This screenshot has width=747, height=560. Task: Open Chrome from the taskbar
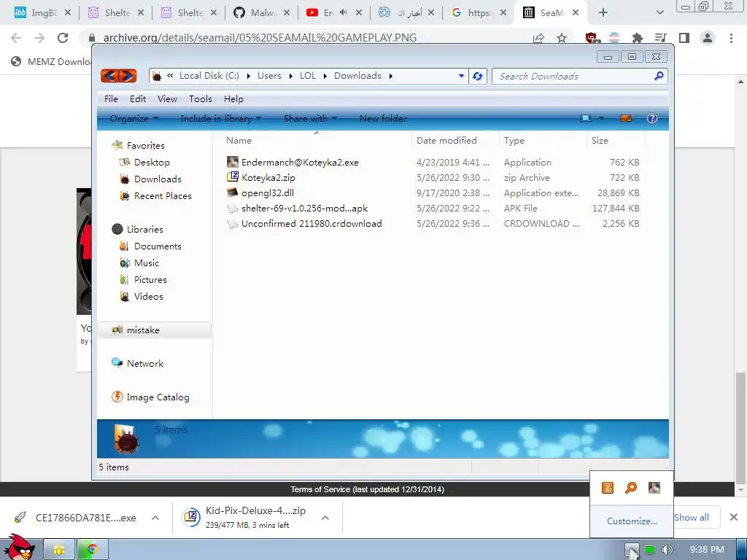click(93, 550)
